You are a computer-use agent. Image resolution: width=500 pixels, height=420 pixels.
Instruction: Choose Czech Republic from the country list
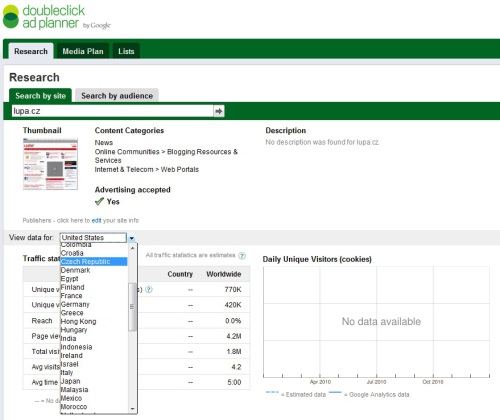(94, 262)
